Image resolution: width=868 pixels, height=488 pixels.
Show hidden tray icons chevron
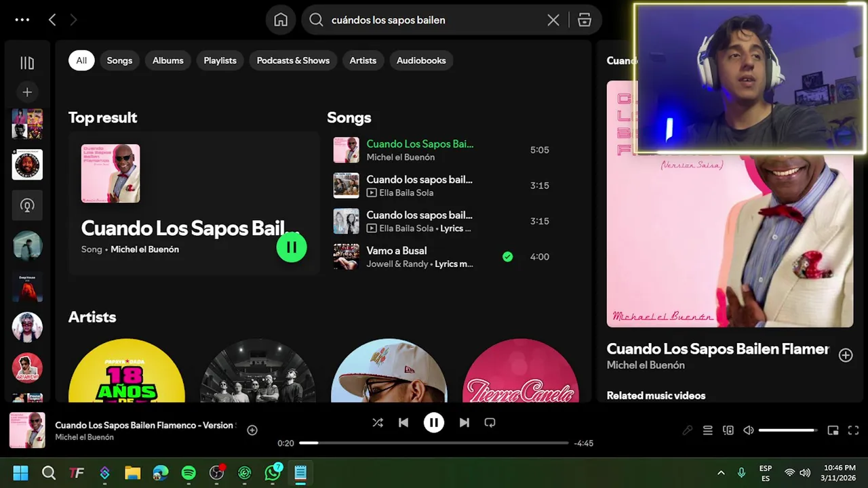pos(721,473)
